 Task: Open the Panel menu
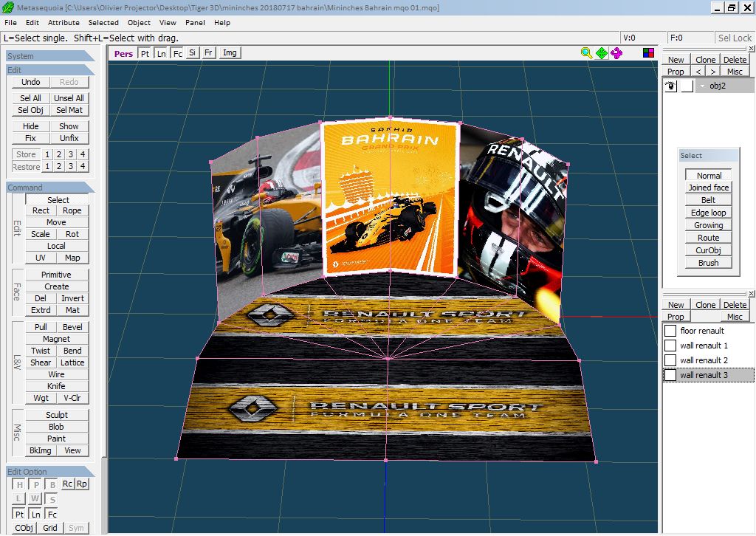(x=195, y=23)
